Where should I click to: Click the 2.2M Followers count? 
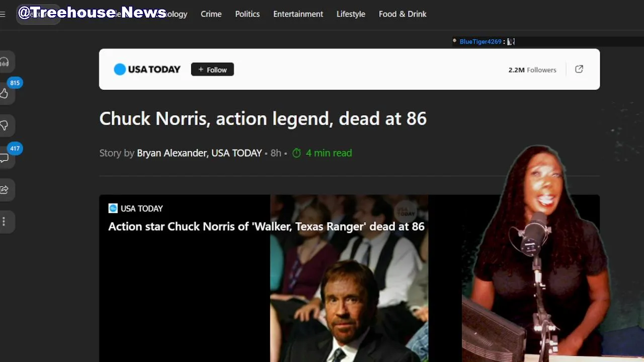point(532,70)
